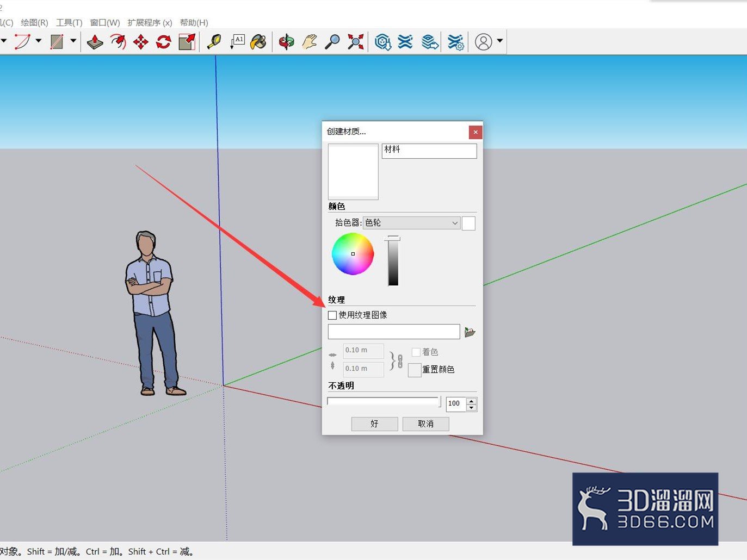Click the user account sign-in icon
The height and width of the screenshot is (560, 747).
(483, 42)
